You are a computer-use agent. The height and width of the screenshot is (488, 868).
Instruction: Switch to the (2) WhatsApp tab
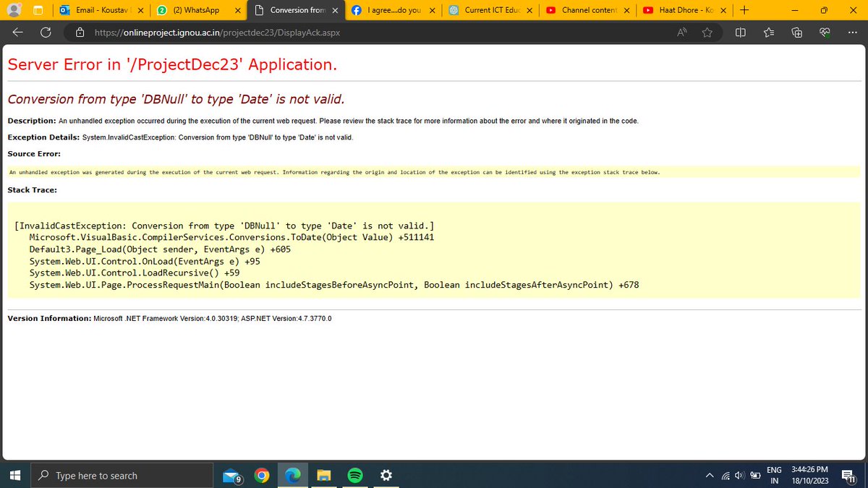(197, 10)
